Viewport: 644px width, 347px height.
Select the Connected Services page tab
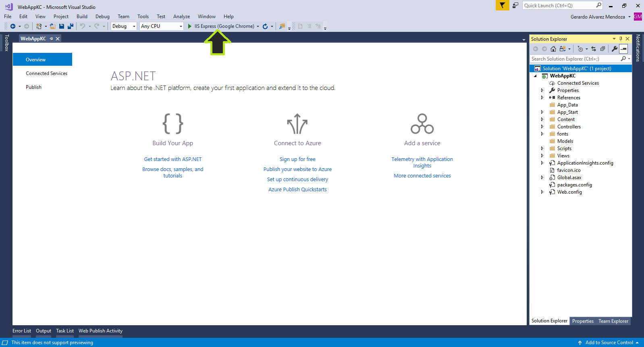(46, 73)
